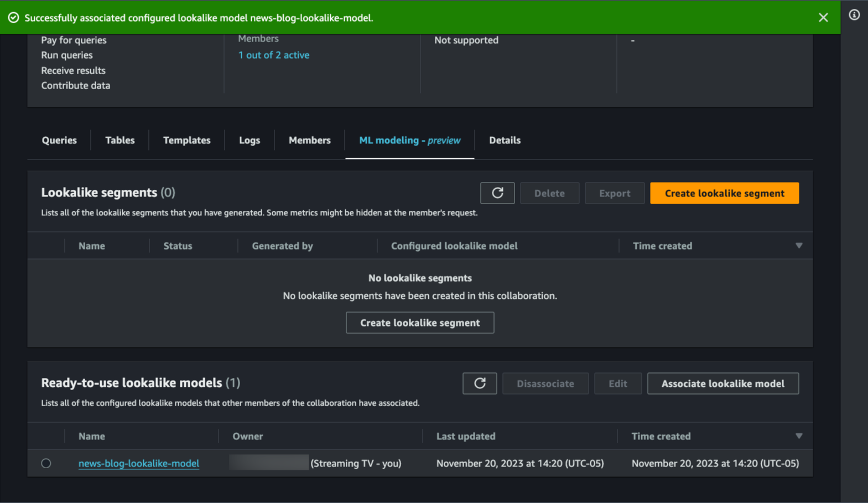Refresh the Ready-to-use lookalike models list
The image size is (868, 503).
[479, 383]
